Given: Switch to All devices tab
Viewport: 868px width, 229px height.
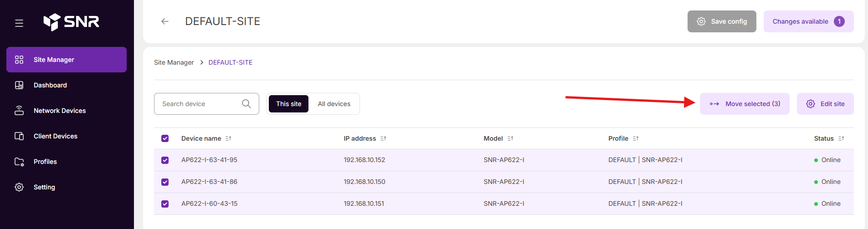Looking at the screenshot, I should click(x=334, y=104).
